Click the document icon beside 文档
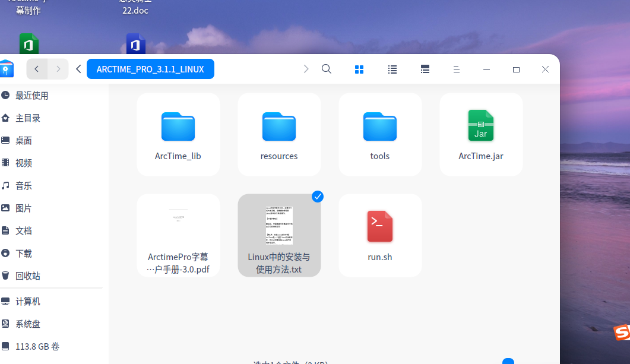 (x=5, y=230)
